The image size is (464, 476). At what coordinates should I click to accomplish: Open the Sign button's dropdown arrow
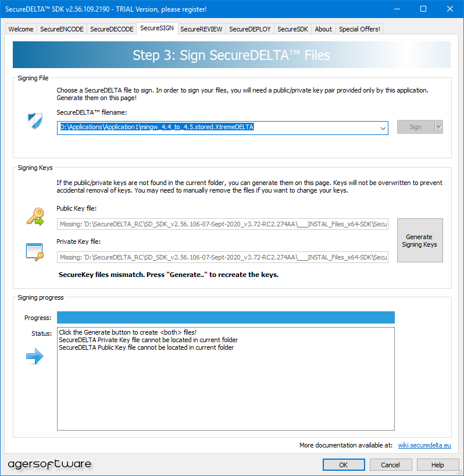[x=439, y=127]
